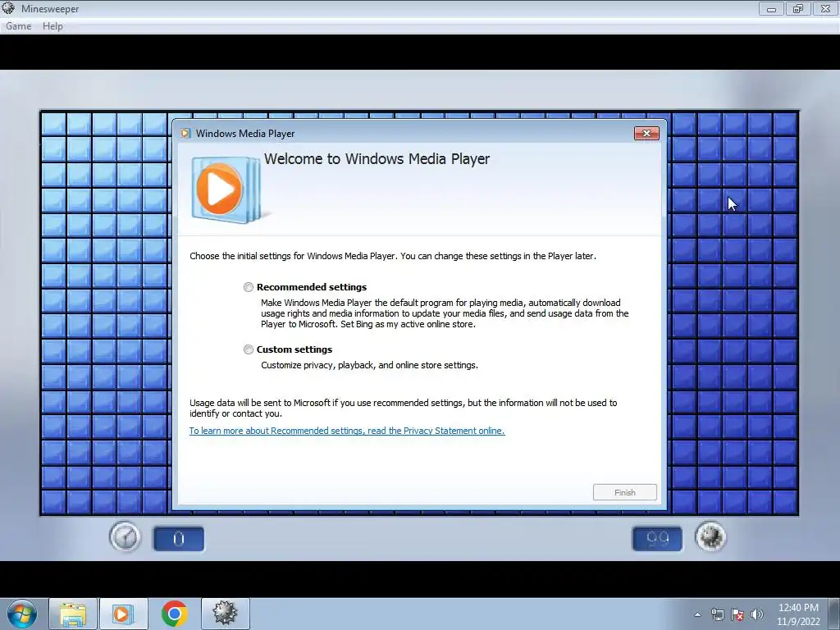
Task: Click the Minesweeper timer value 0
Action: click(x=179, y=539)
